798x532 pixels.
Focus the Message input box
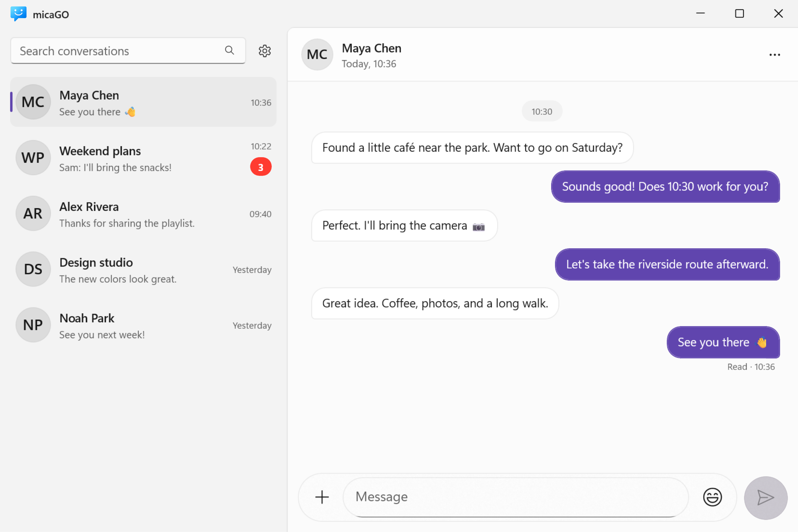pyautogui.click(x=516, y=497)
